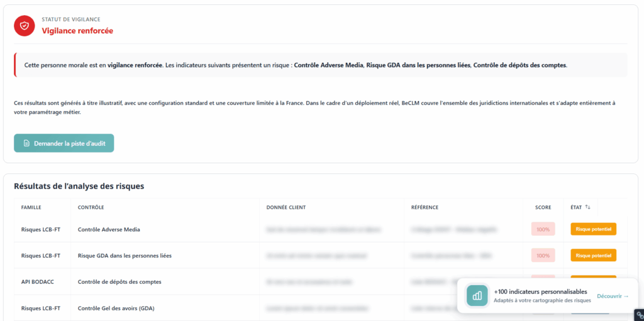
Task: Click the SCORE column header
Action: pyautogui.click(x=543, y=207)
